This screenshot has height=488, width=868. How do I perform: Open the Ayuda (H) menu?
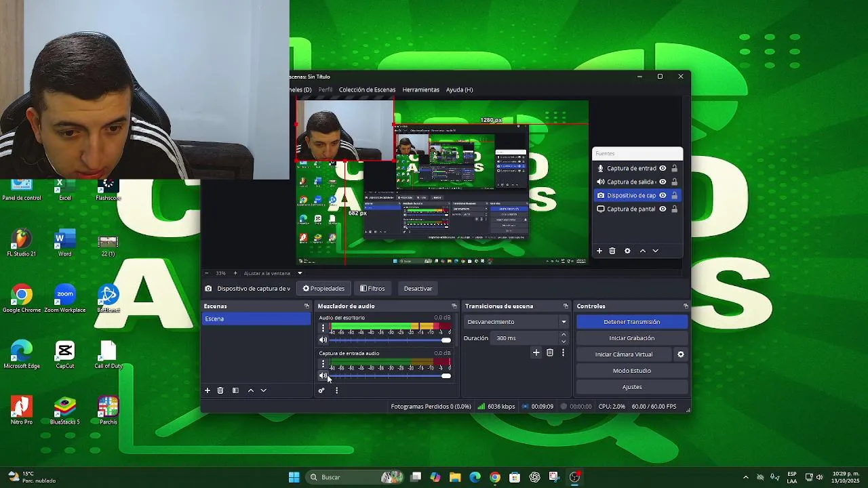point(459,89)
